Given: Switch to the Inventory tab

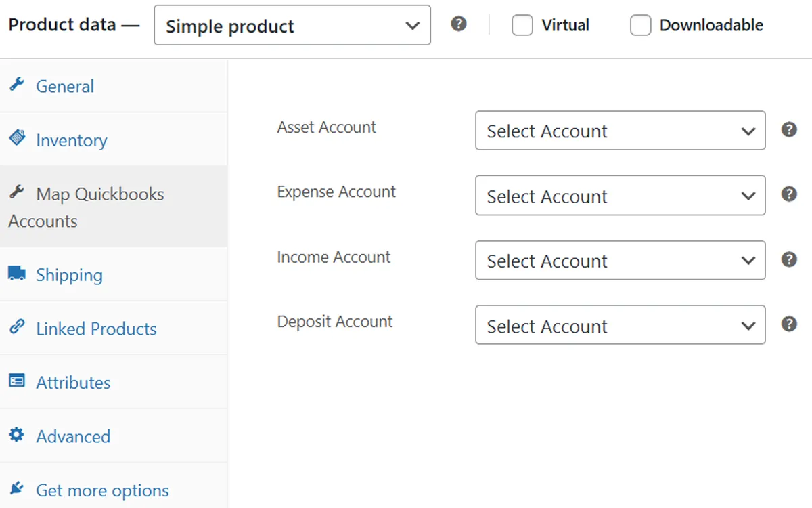Looking at the screenshot, I should tap(71, 140).
